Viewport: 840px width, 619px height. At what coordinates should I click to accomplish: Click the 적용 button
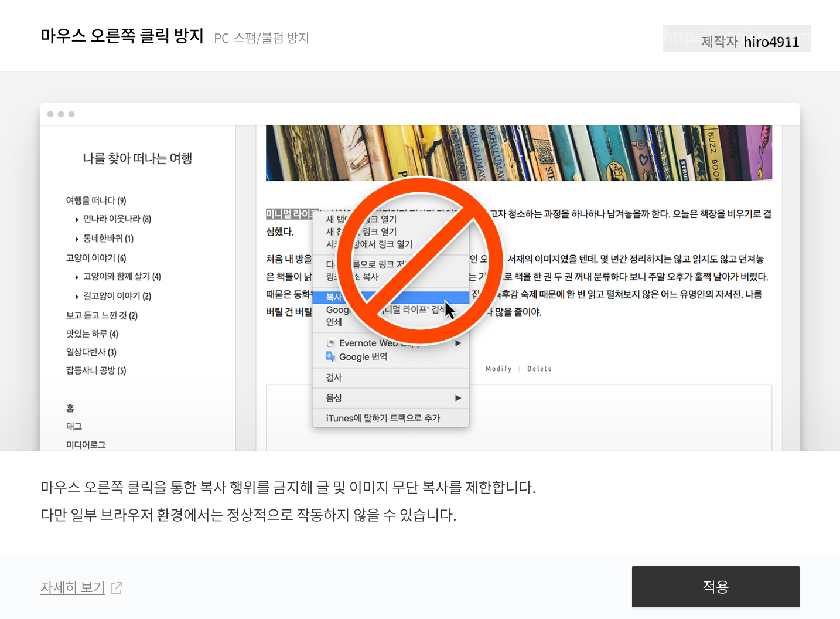(x=715, y=587)
